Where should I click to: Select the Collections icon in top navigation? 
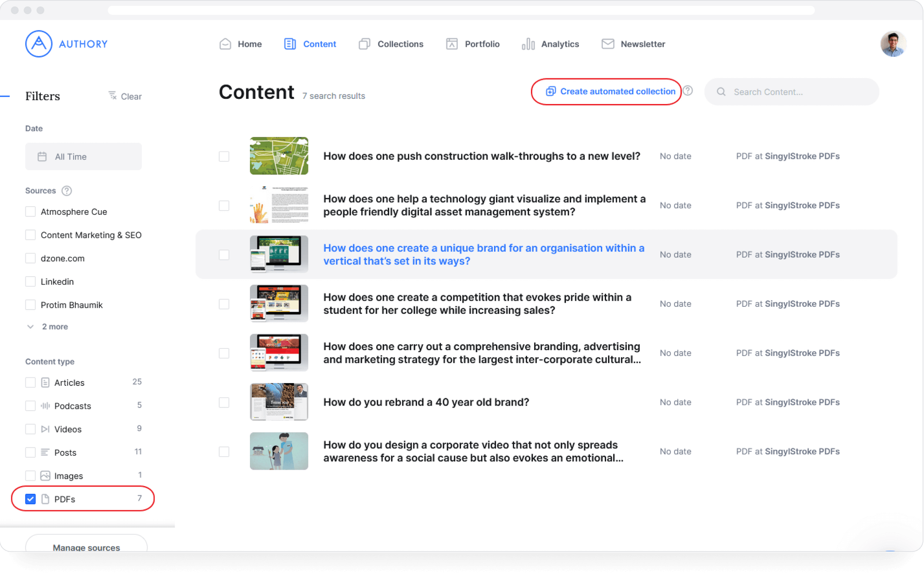tap(365, 44)
